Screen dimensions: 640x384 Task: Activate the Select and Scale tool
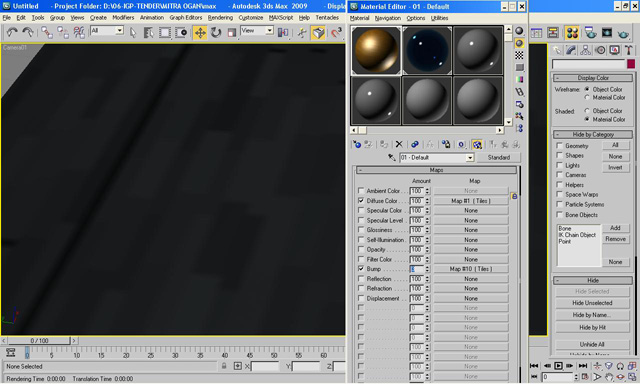[231, 32]
